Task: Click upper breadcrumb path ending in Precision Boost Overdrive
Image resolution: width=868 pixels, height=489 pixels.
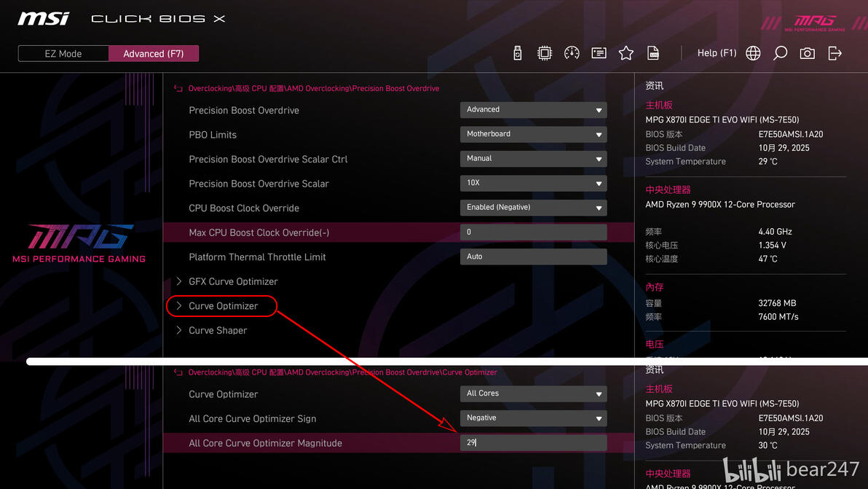Action: click(314, 89)
